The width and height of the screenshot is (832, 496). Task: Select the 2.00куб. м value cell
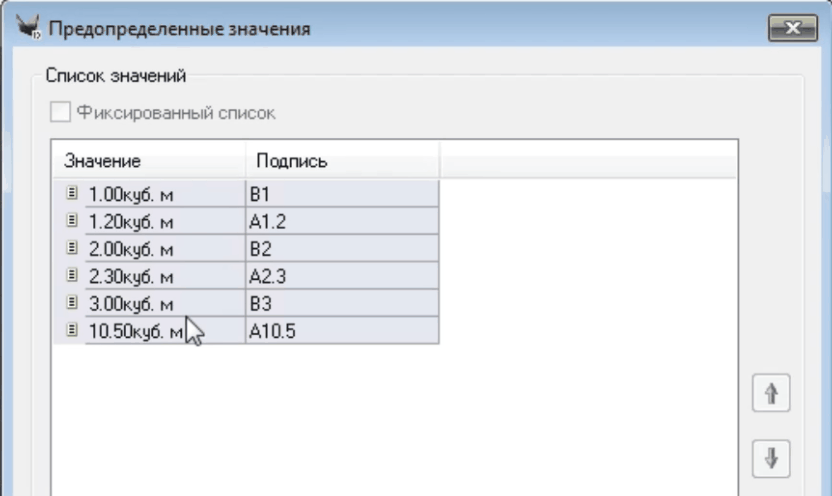(x=160, y=249)
